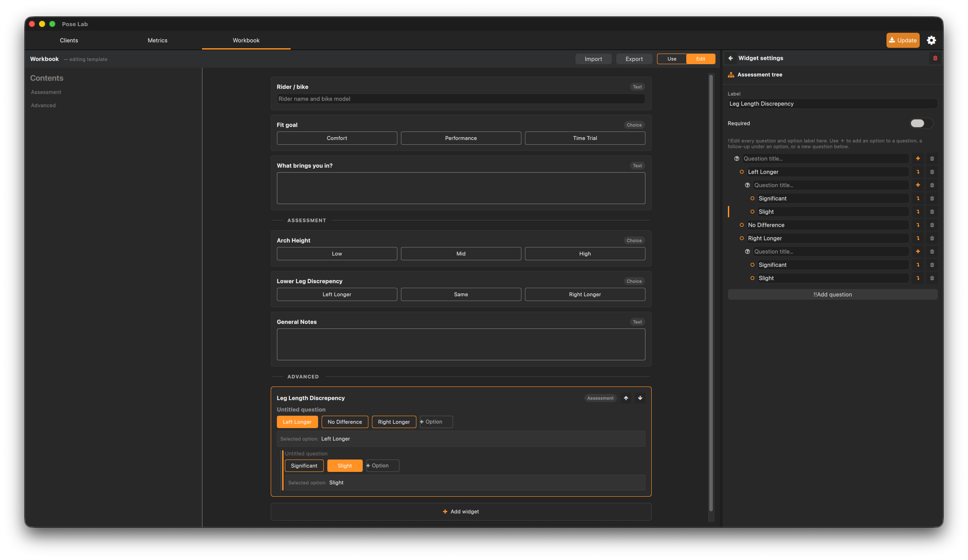Edit the Label field Leg Length Discrepency
The image size is (968, 560).
832,104
